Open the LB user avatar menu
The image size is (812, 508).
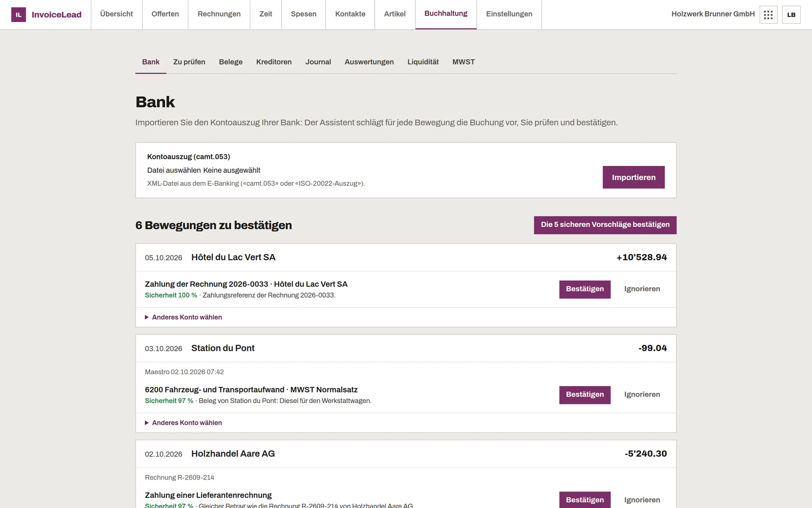click(791, 15)
